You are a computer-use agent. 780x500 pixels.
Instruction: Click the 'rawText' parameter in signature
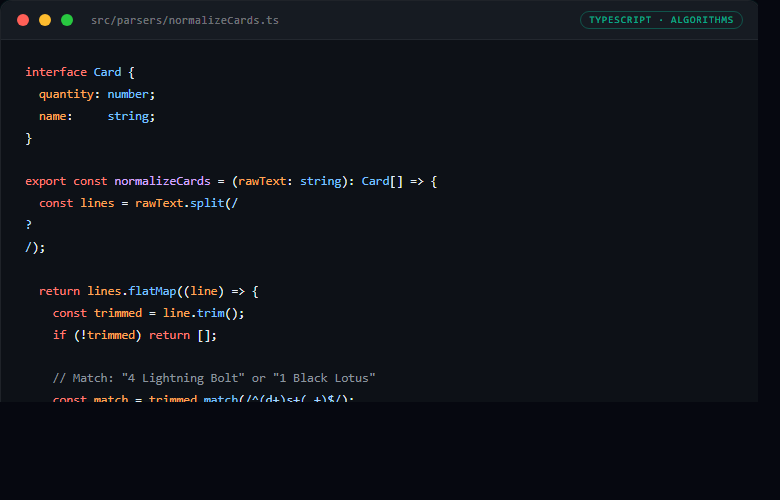point(262,181)
